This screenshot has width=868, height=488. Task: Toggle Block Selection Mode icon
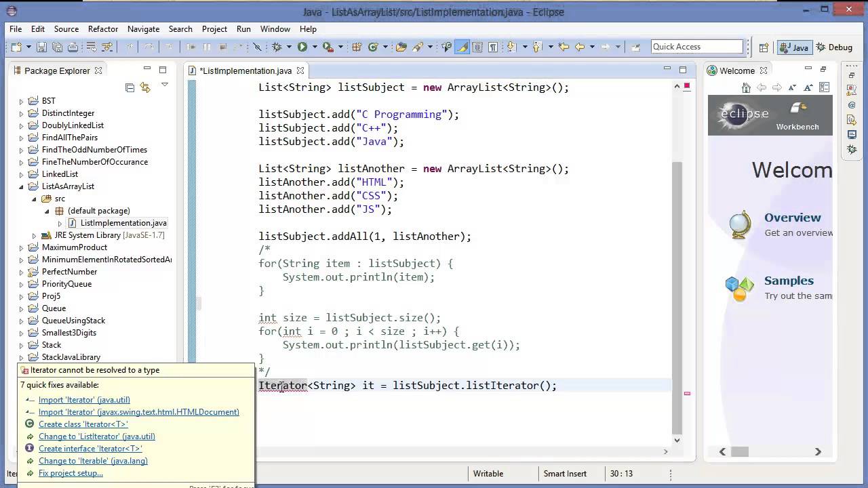pyautogui.click(x=477, y=47)
